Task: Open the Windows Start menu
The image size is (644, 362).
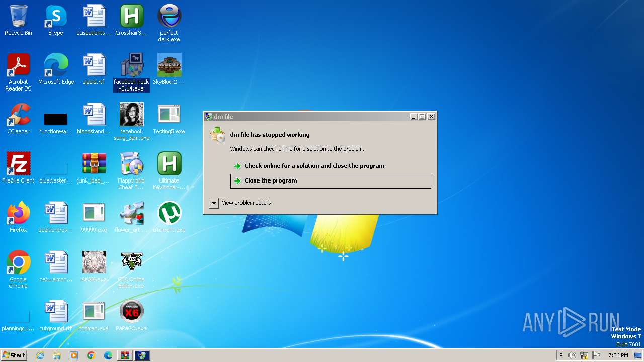Action: tap(14, 355)
